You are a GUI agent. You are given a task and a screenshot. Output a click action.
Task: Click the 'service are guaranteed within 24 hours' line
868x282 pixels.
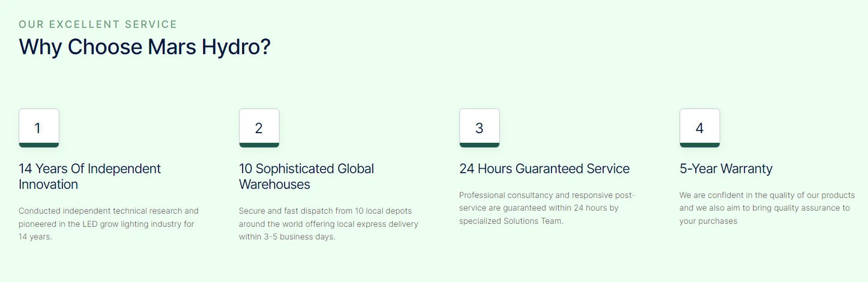[x=538, y=208]
